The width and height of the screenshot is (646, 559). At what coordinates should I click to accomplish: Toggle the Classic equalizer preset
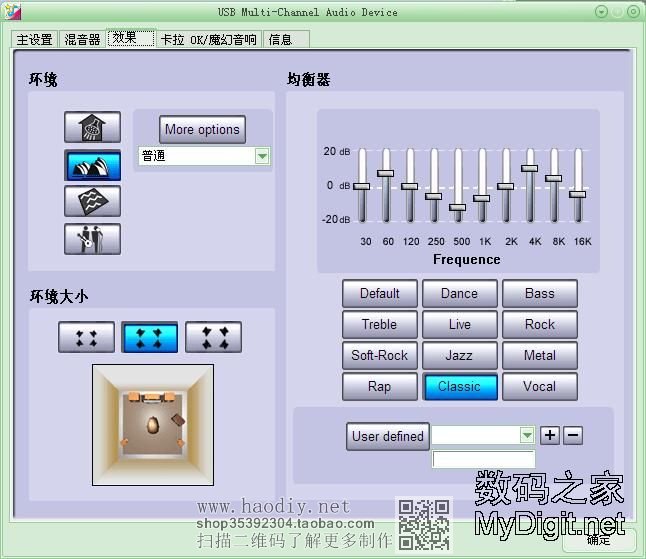tap(459, 386)
